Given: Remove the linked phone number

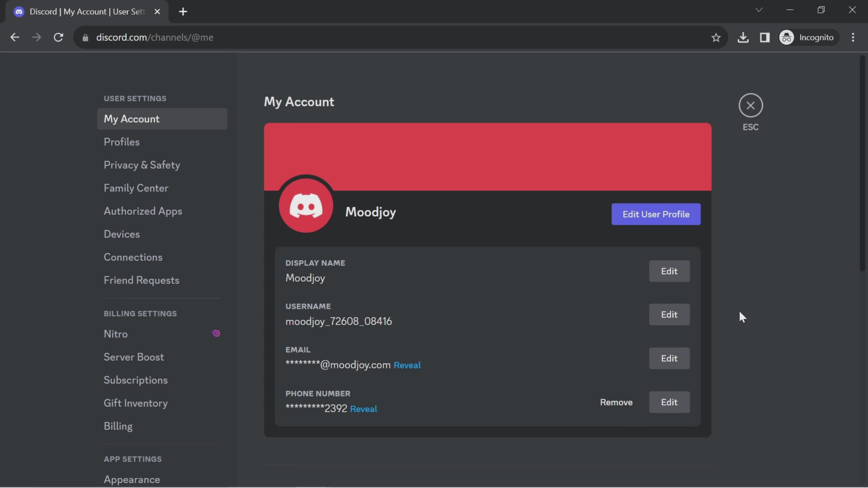Looking at the screenshot, I should (x=616, y=402).
